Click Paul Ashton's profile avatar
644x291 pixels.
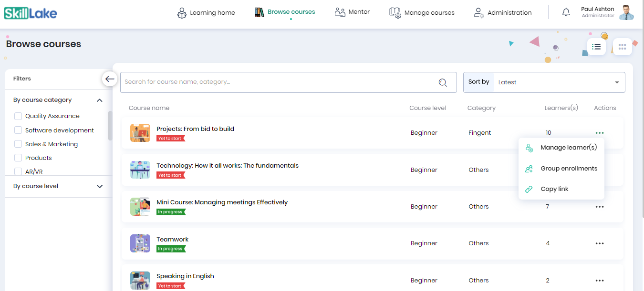point(626,12)
